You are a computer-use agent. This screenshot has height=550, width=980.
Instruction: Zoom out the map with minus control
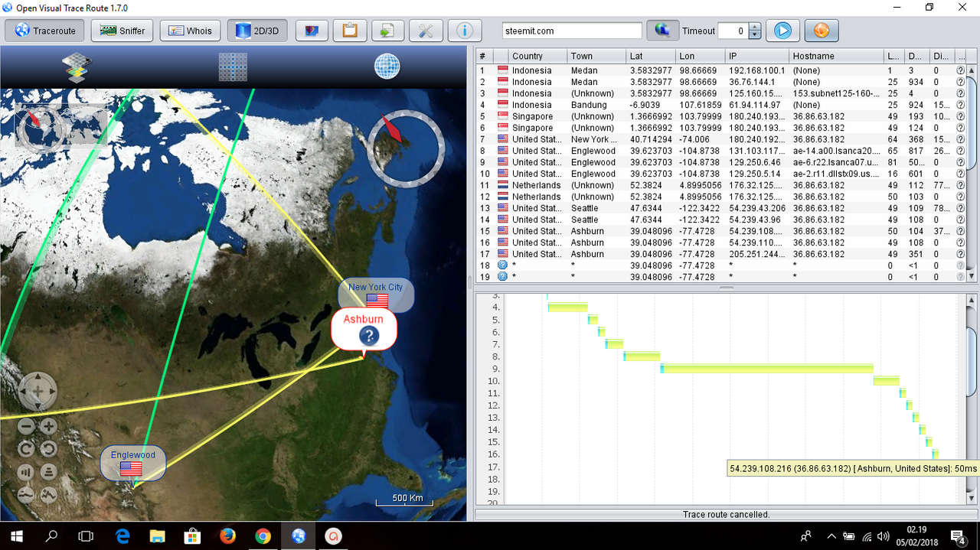tap(26, 427)
